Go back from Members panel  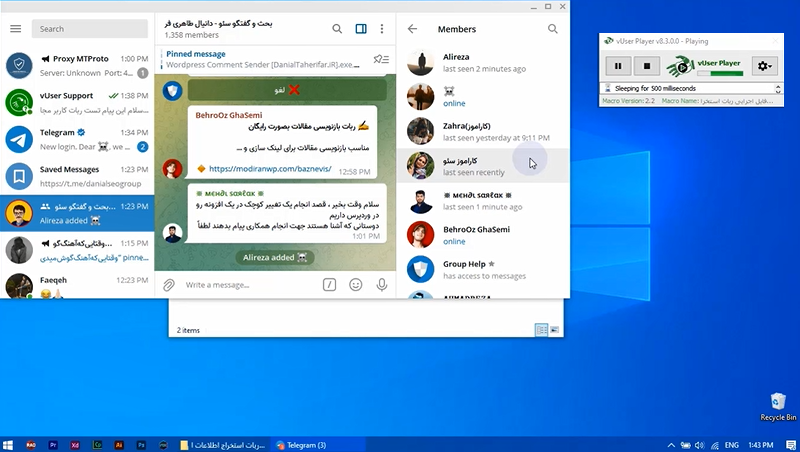coord(412,29)
